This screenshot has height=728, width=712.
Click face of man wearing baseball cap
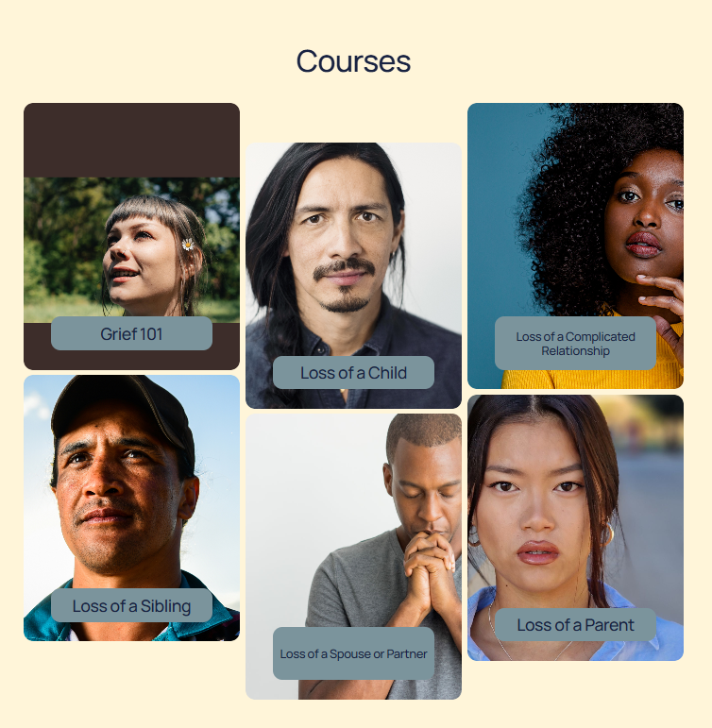coord(121,501)
